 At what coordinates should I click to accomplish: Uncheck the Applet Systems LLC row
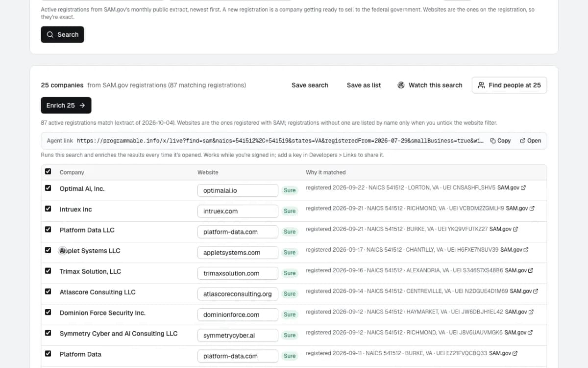[48, 250]
